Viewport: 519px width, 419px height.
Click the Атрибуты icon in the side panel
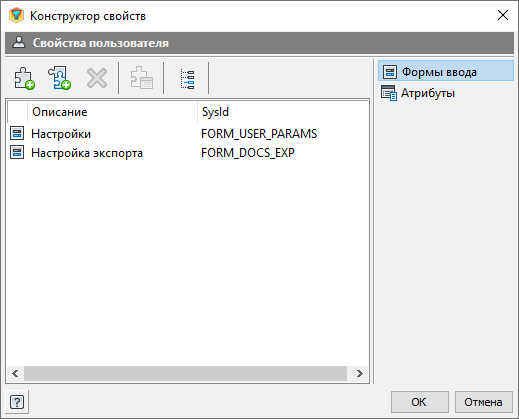coord(389,93)
